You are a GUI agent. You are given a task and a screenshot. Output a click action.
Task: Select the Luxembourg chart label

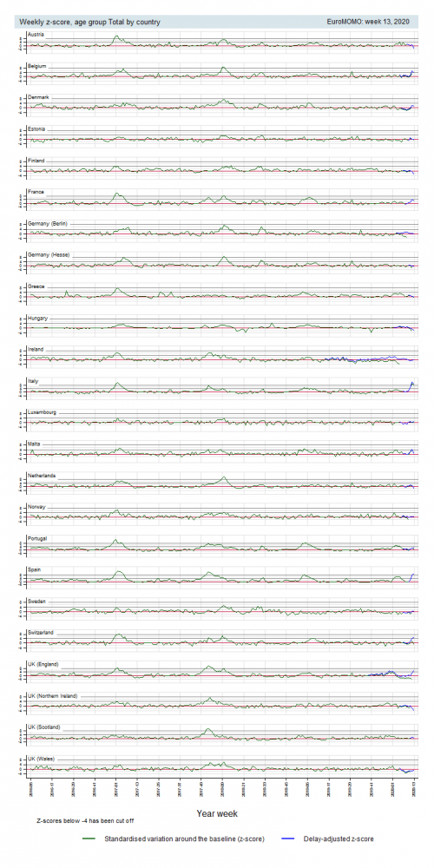pos(42,412)
